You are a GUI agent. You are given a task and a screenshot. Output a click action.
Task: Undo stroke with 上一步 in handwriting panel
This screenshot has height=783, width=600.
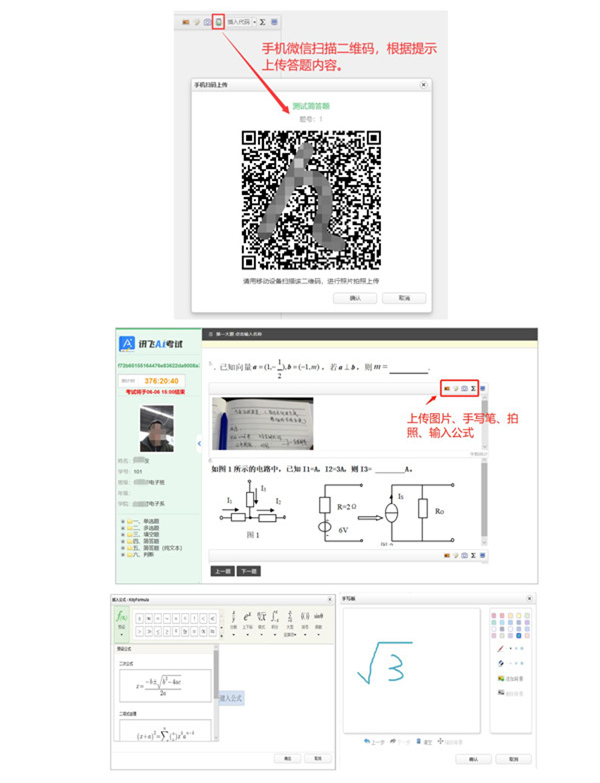point(373,742)
